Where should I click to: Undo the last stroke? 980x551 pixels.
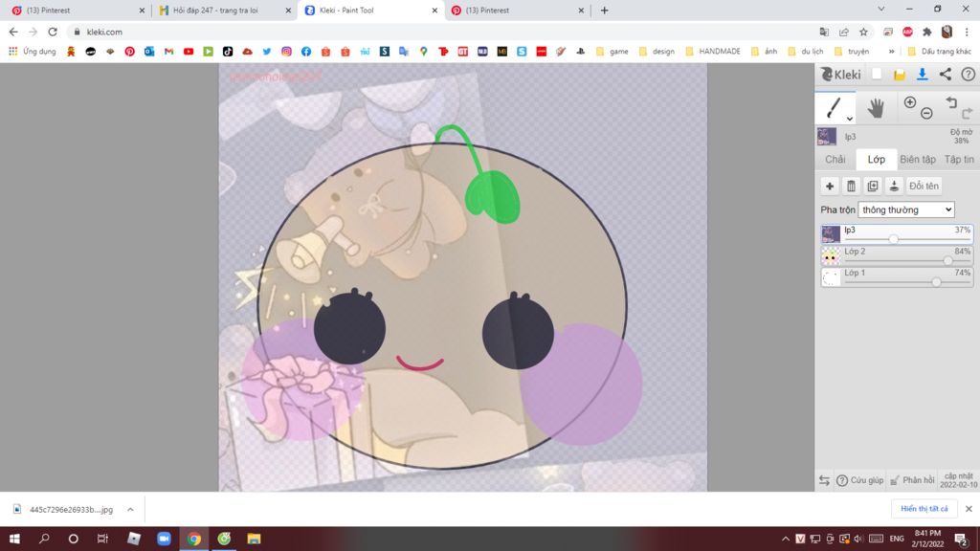click(x=951, y=102)
